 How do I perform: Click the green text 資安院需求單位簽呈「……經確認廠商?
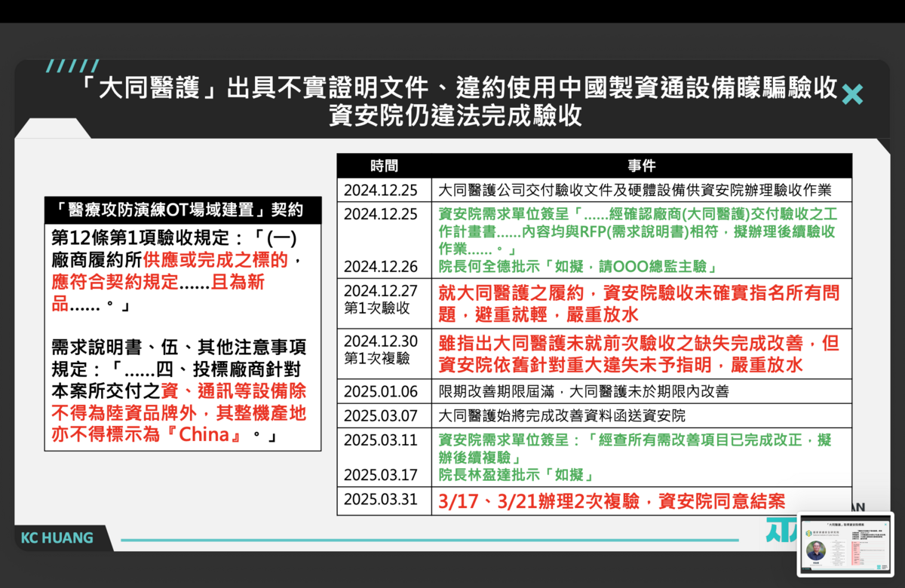(x=640, y=231)
